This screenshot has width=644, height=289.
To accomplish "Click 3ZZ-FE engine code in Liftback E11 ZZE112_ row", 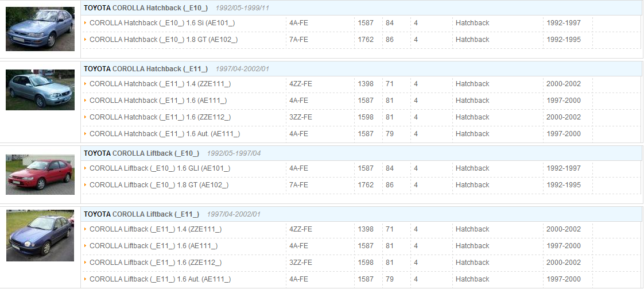I will pyautogui.click(x=301, y=262).
